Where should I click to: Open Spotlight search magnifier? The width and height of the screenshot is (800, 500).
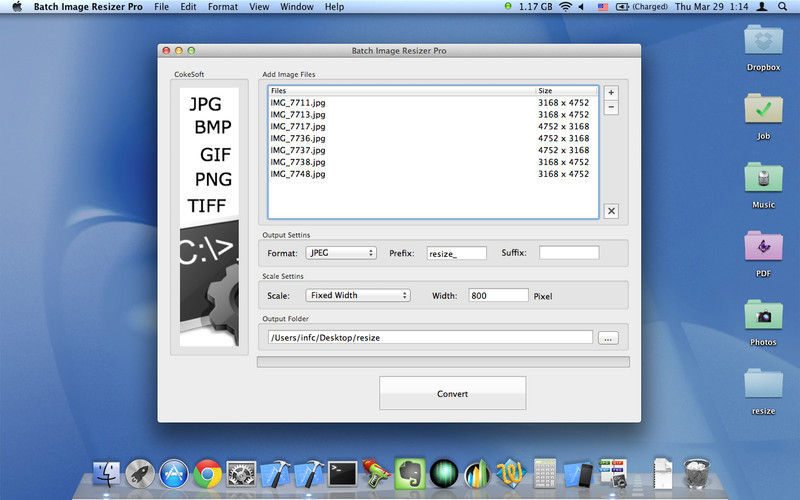tap(782, 7)
